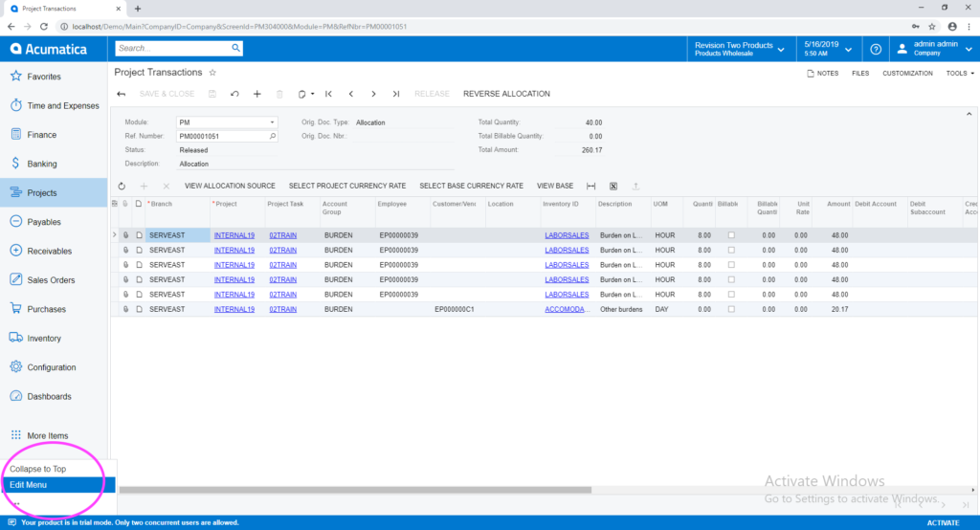
Task: Select Edit Menu option
Action: (58, 485)
